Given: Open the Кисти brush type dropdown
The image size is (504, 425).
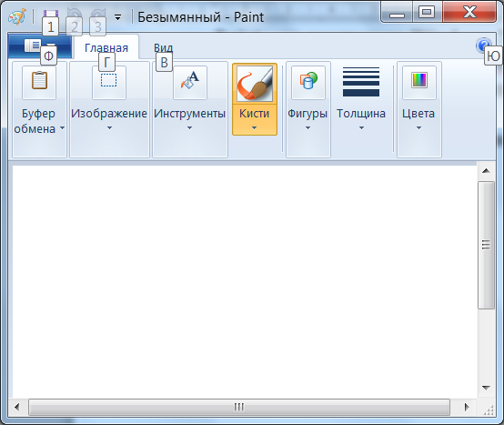Looking at the screenshot, I should click(x=255, y=119).
